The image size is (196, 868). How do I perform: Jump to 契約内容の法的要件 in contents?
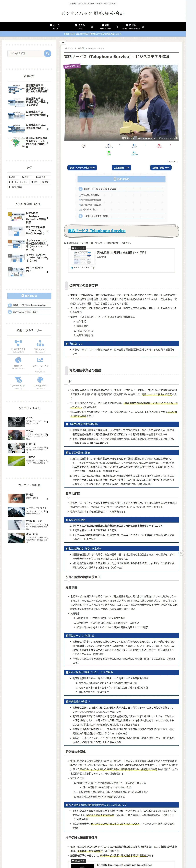point(90,195)
